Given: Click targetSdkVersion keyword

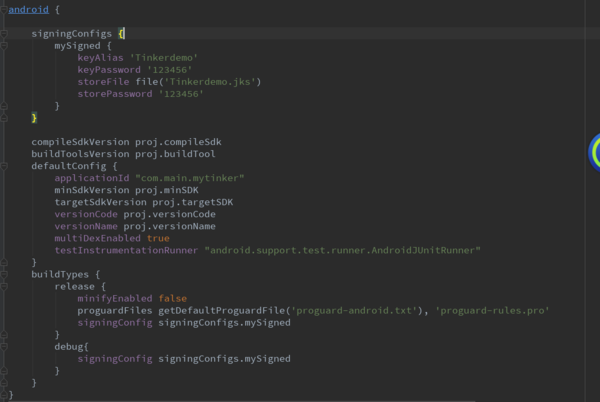Looking at the screenshot, I should pyautogui.click(x=100, y=202).
